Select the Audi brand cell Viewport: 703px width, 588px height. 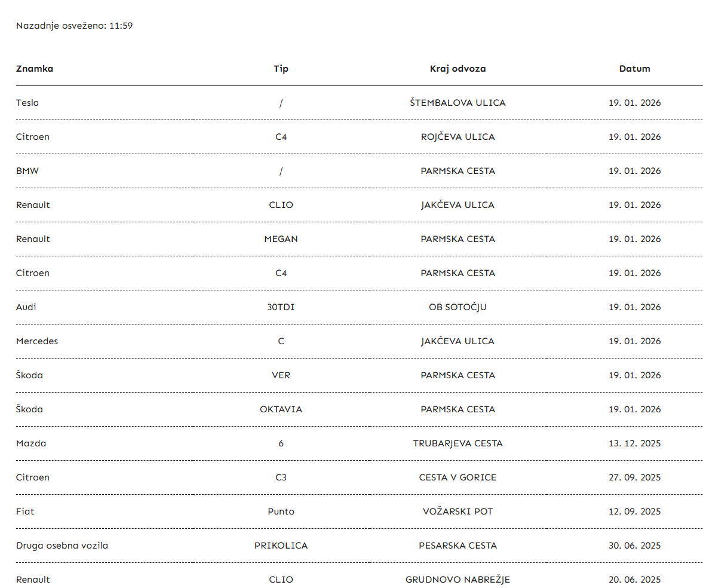26,307
